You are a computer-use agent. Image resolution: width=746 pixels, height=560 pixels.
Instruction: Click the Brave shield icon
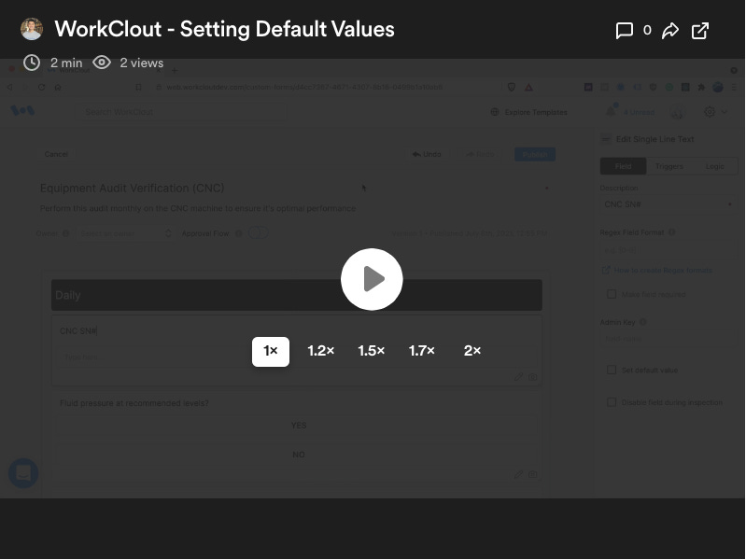click(x=512, y=87)
